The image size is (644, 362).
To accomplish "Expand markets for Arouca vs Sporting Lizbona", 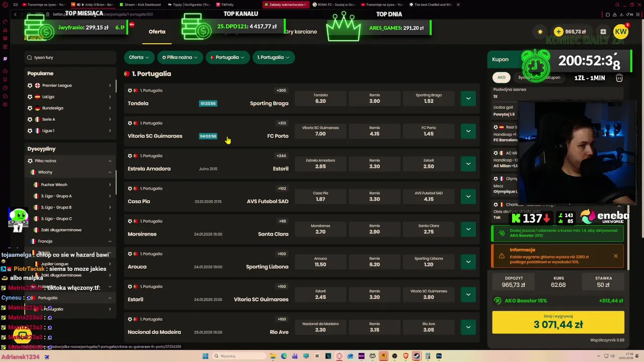I will point(468,261).
